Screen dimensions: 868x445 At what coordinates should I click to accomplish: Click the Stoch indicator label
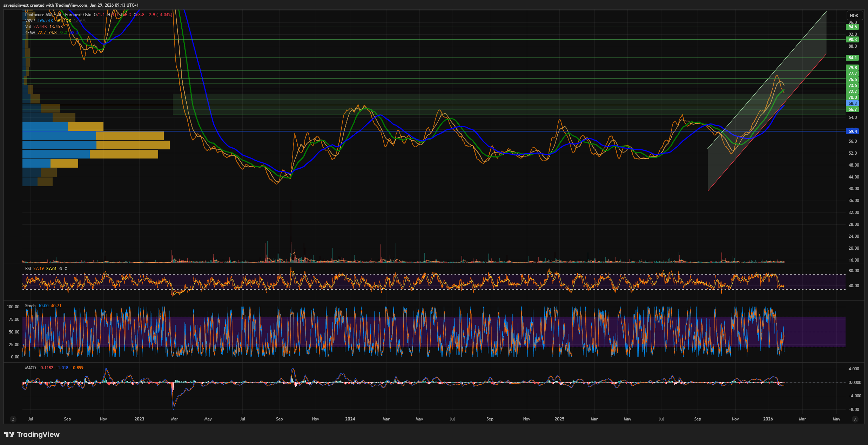pos(30,306)
